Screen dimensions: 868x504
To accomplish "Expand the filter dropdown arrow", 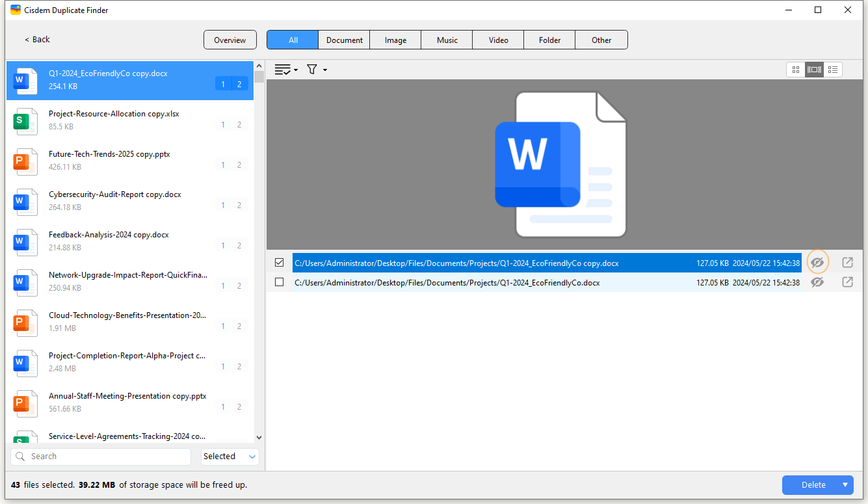I will click(x=325, y=70).
